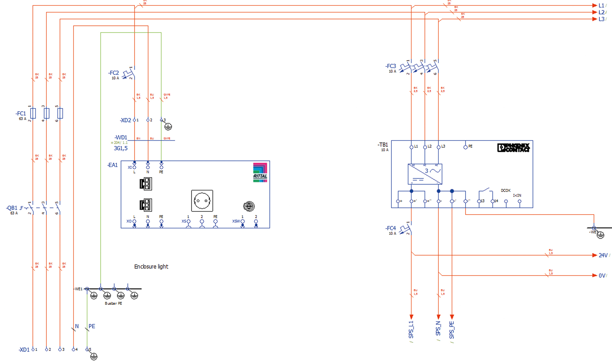Follow the L1 cross-reference arrow
The width and height of the screenshot is (612, 364).
pyautogui.click(x=595, y=6)
